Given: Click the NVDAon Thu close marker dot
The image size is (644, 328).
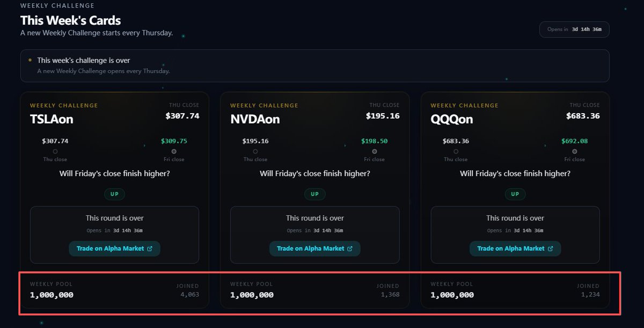Looking at the screenshot, I should pos(255,152).
